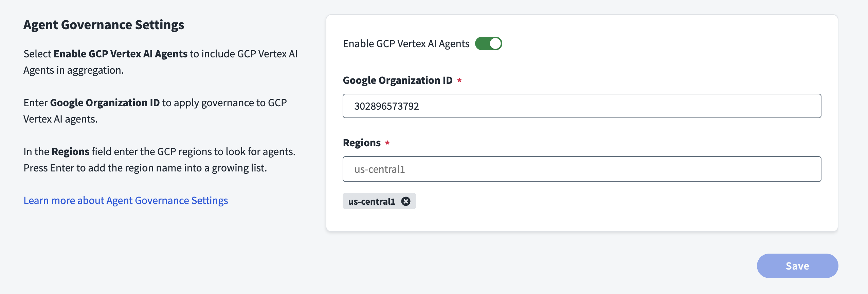Click the 'Press Enter to add the region' sentence

click(145, 168)
